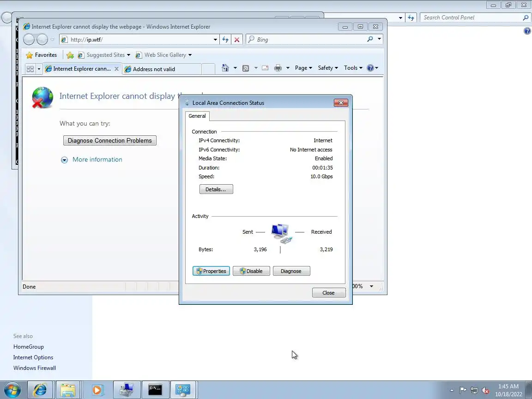Go back in Internet Explorer

pyautogui.click(x=29, y=40)
